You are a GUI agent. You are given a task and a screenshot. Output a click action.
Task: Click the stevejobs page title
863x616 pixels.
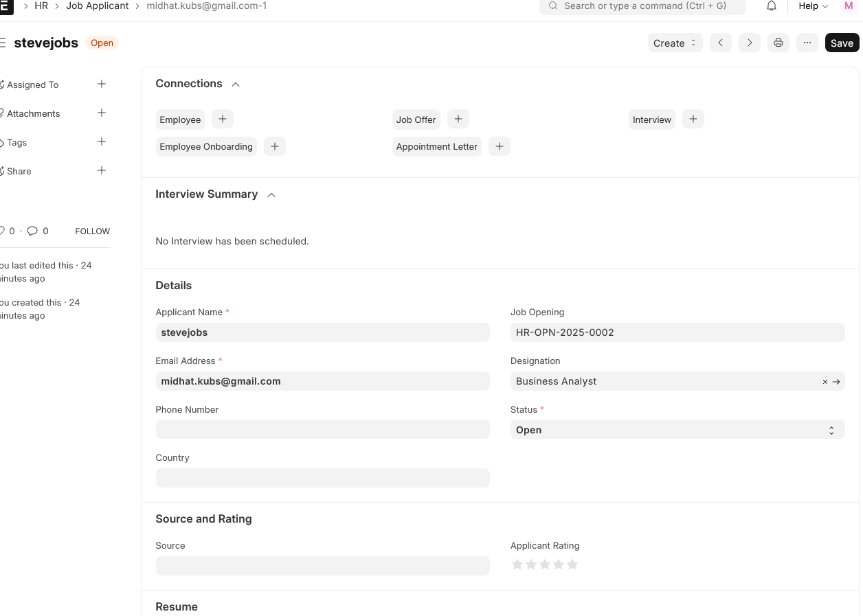(x=46, y=43)
